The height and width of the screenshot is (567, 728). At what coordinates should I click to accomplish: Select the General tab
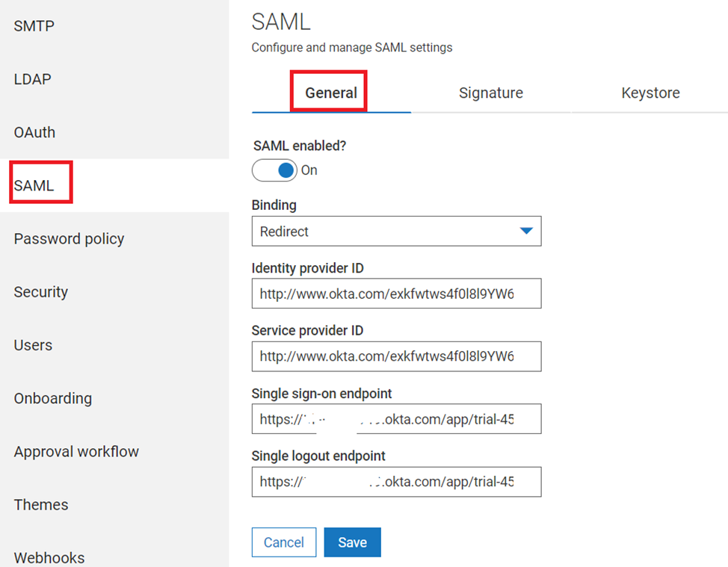click(330, 93)
